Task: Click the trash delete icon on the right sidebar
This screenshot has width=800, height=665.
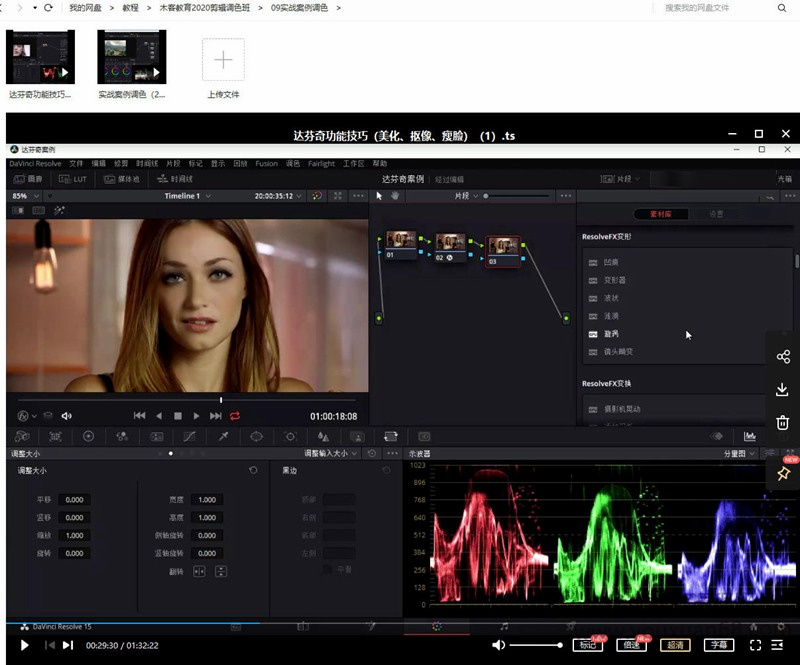Action: pyautogui.click(x=783, y=423)
